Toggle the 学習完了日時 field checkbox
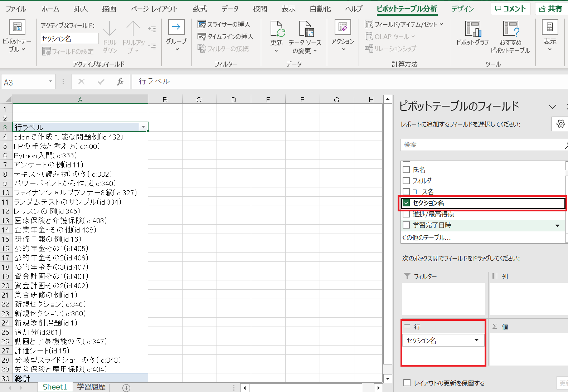568x392 pixels. [x=406, y=225]
